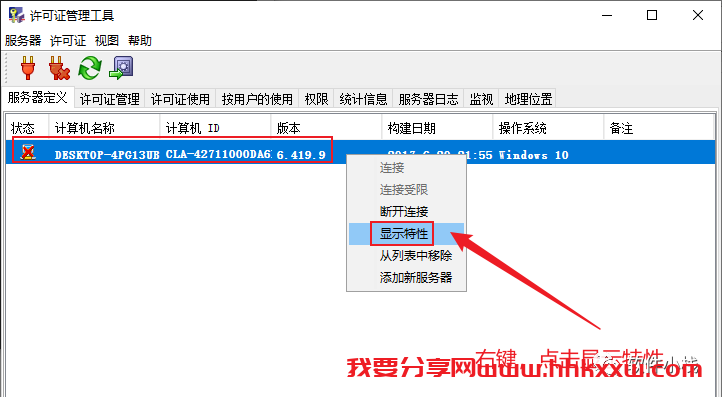Close the 许可证管理工具 window
The height and width of the screenshot is (397, 722).
click(698, 16)
